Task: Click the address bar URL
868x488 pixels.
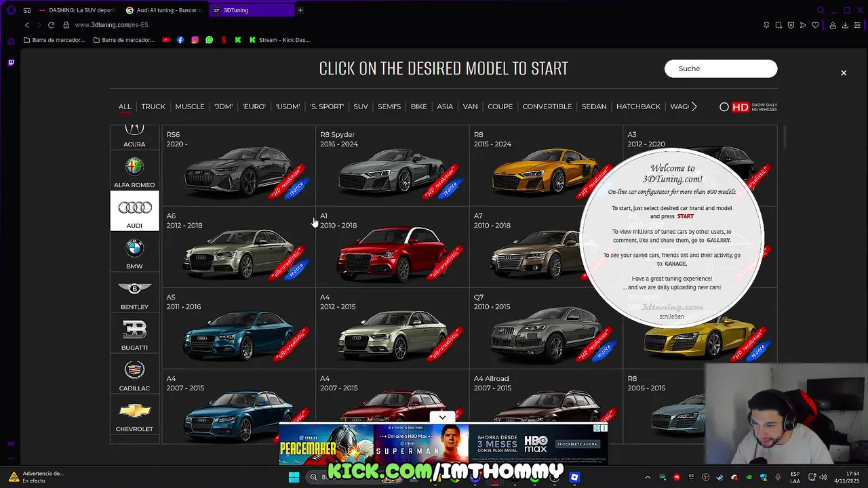Action: coord(111,25)
